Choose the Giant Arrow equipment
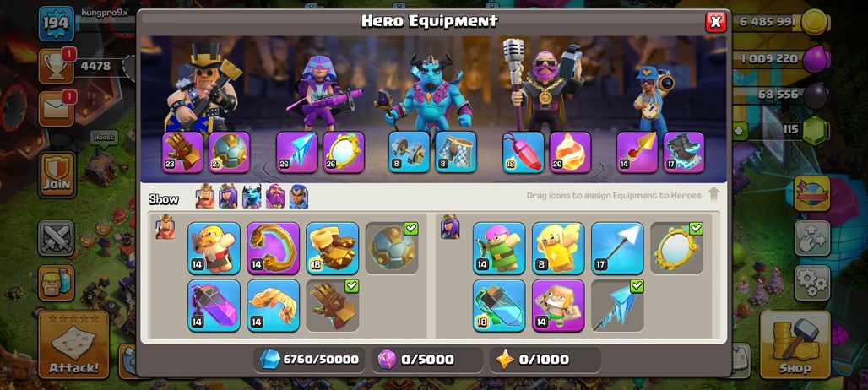 click(x=617, y=248)
